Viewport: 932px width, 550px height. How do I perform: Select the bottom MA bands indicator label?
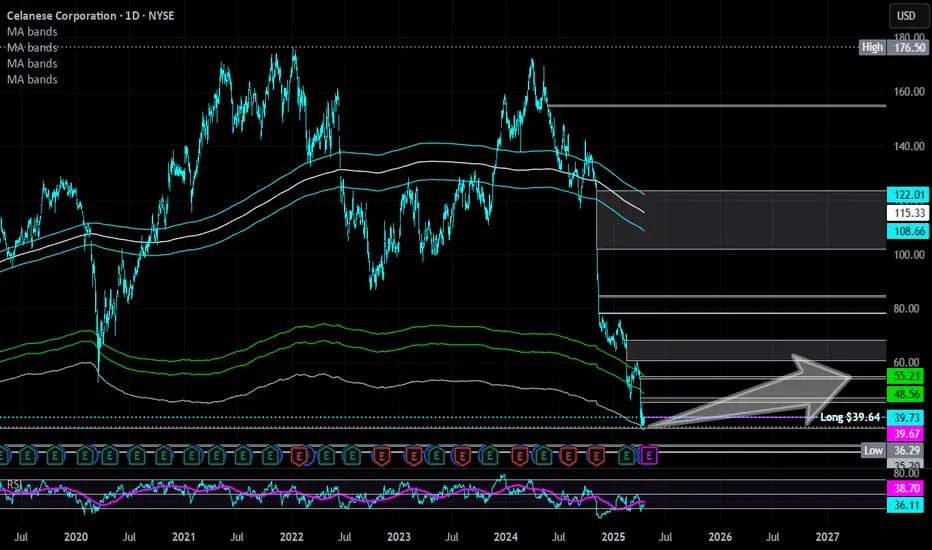32,79
